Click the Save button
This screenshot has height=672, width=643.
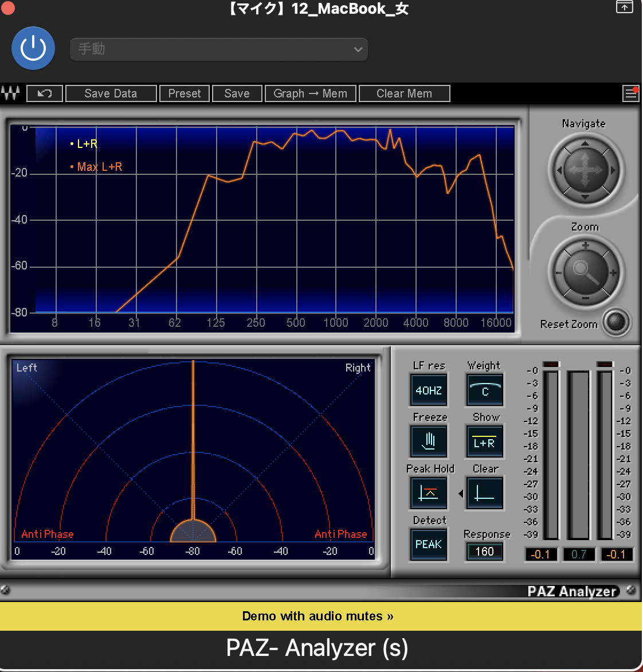tap(237, 93)
